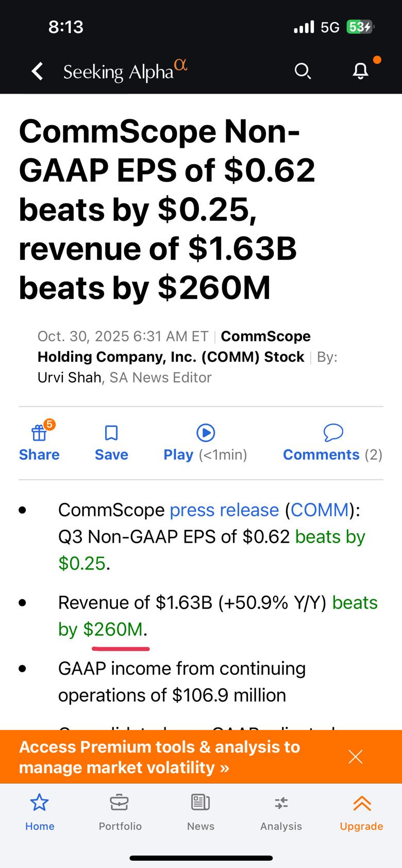Dismiss the orange Premium banner
The image size is (402, 868).
[x=356, y=757]
